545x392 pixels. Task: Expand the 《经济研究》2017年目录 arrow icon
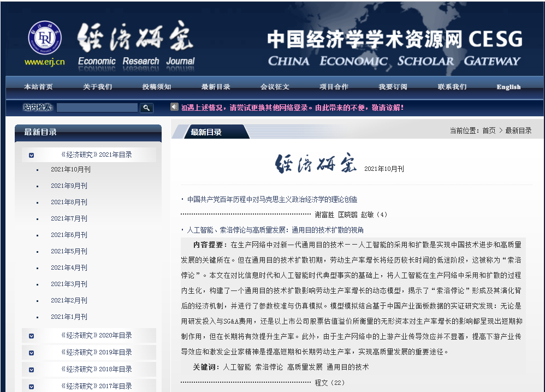click(32, 387)
